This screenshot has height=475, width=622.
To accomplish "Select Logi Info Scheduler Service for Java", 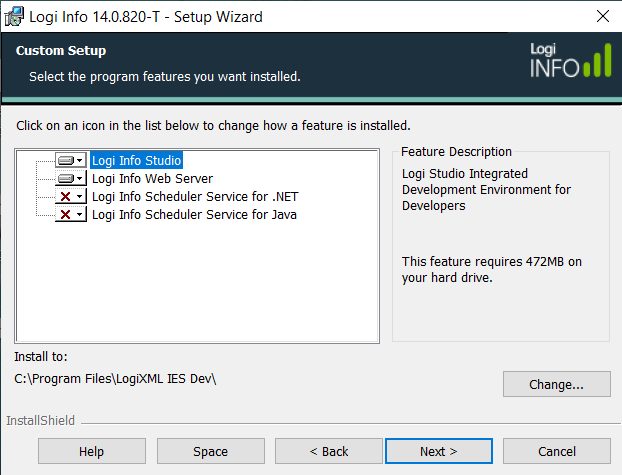I will point(194,215).
